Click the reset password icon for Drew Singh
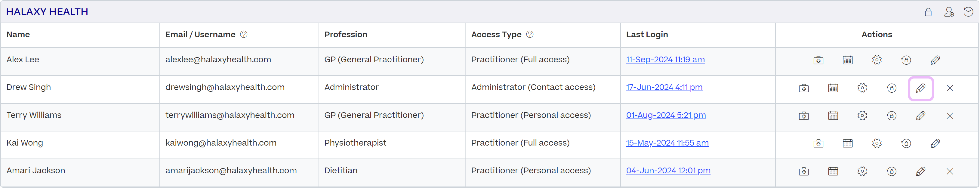Screen dimensions: 980x188 [891, 88]
